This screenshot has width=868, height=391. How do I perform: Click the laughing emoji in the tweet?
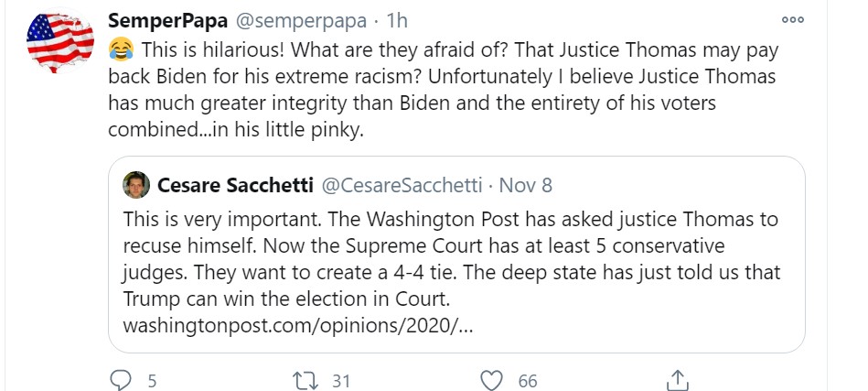click(x=119, y=48)
